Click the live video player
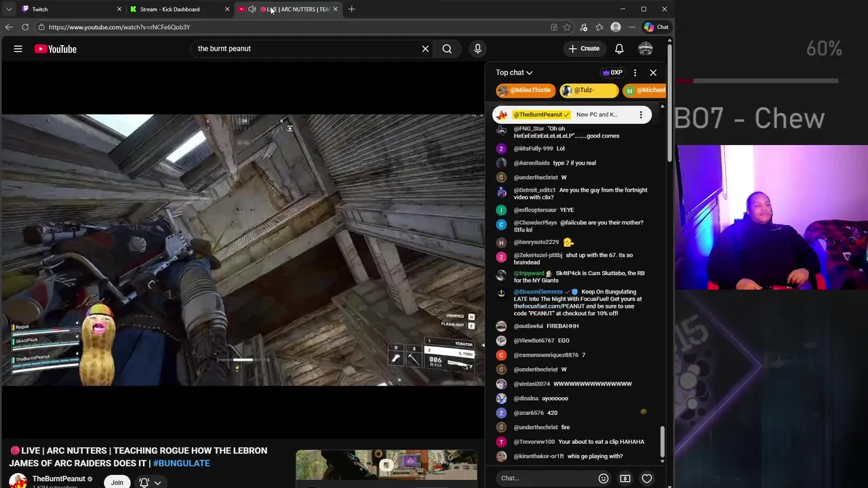The height and width of the screenshot is (488, 868). click(243, 250)
